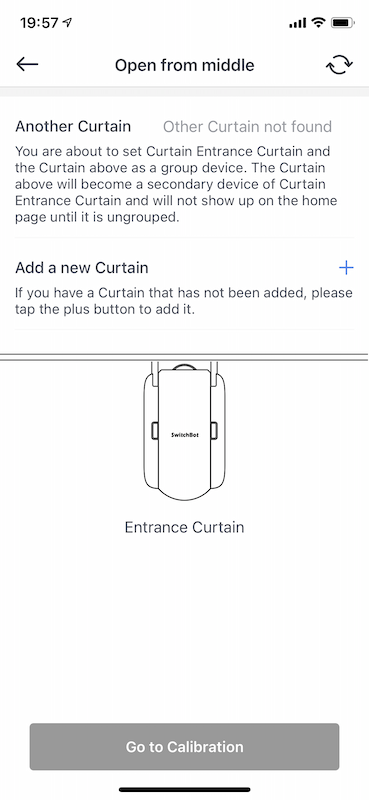Tap the group device description paragraph
This screenshot has width=369, height=800.
click(177, 183)
